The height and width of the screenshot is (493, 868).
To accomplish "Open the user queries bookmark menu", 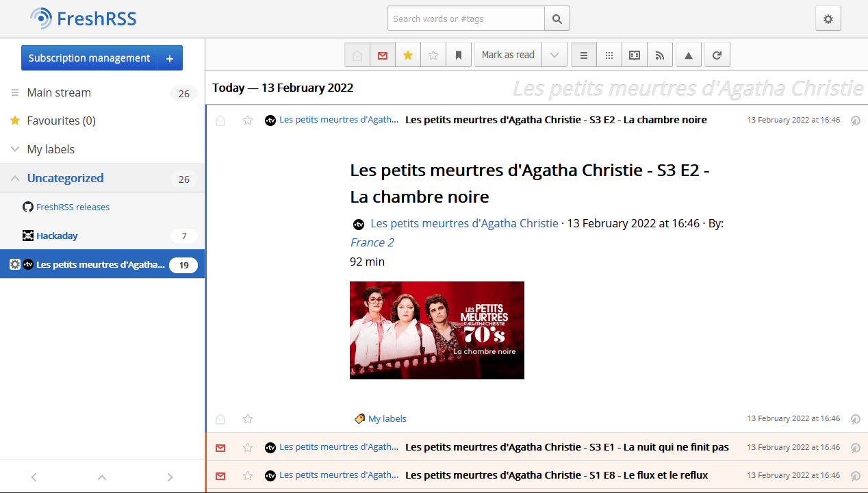I will point(459,55).
